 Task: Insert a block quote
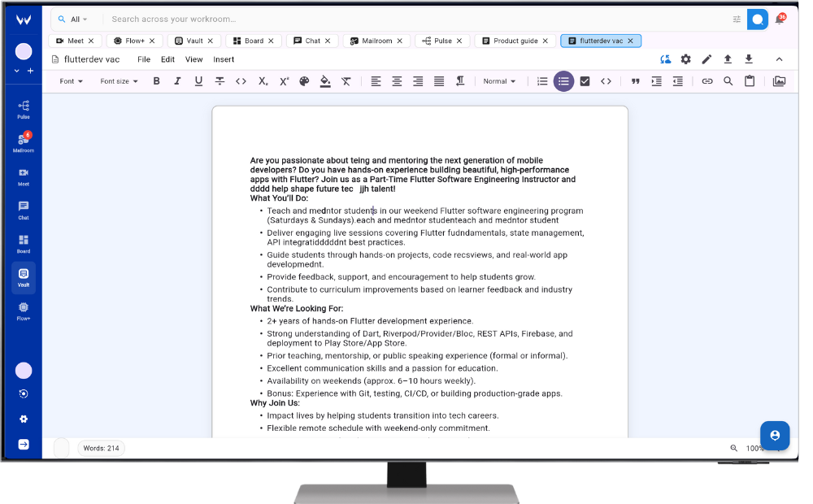tap(636, 81)
